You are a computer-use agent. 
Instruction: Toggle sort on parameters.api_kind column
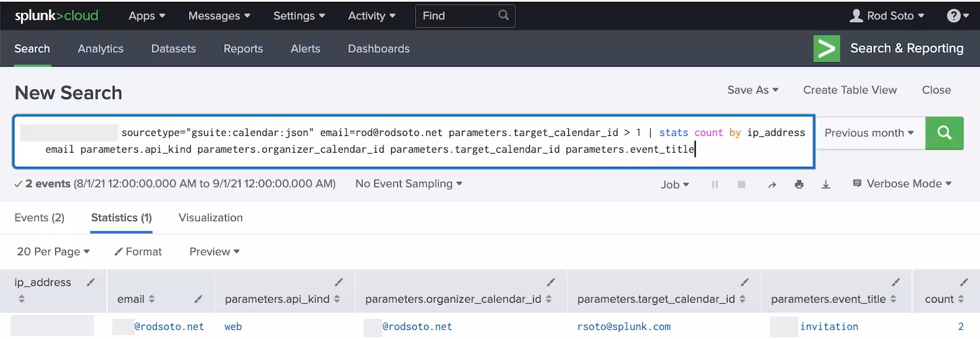pyautogui.click(x=337, y=299)
